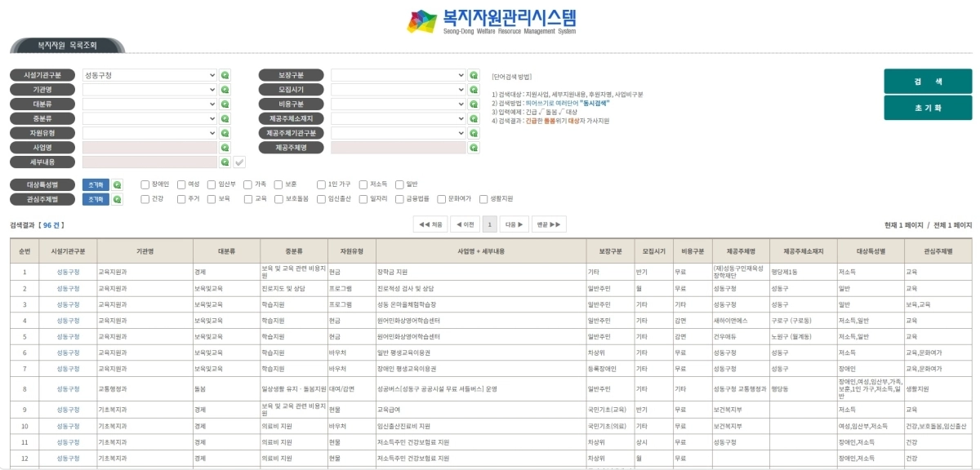This screenshot has height=470, width=980.
Task: Open the 비용구분 dropdown
Action: [399, 104]
